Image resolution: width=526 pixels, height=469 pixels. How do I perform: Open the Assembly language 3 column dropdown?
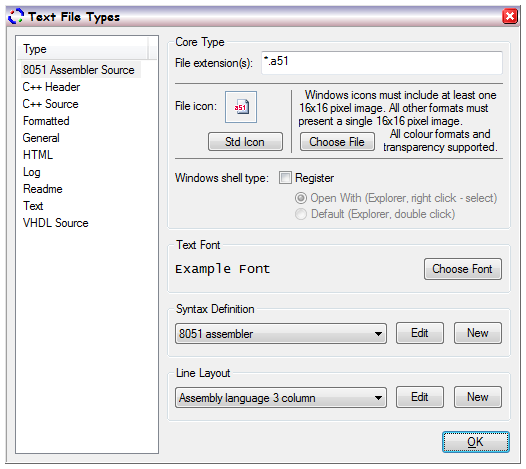click(281, 398)
